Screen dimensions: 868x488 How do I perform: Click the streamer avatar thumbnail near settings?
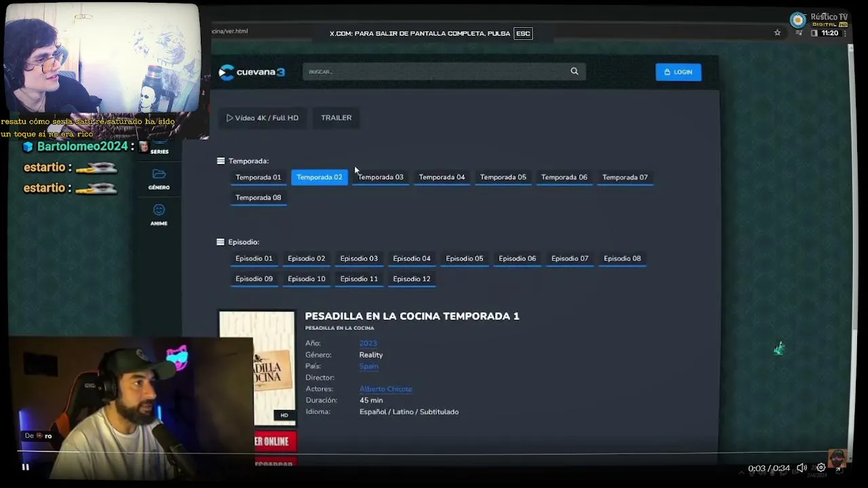click(837, 457)
